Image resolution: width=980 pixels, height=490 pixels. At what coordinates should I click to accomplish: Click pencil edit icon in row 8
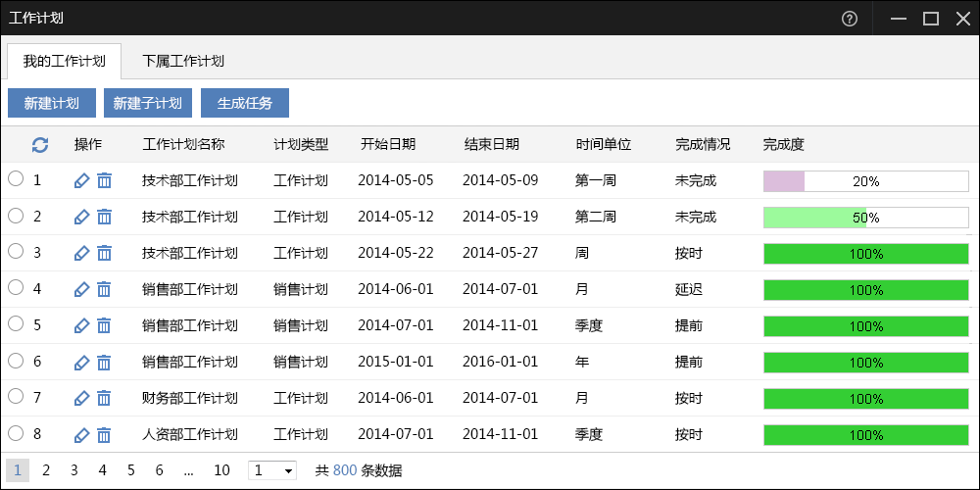point(81,434)
